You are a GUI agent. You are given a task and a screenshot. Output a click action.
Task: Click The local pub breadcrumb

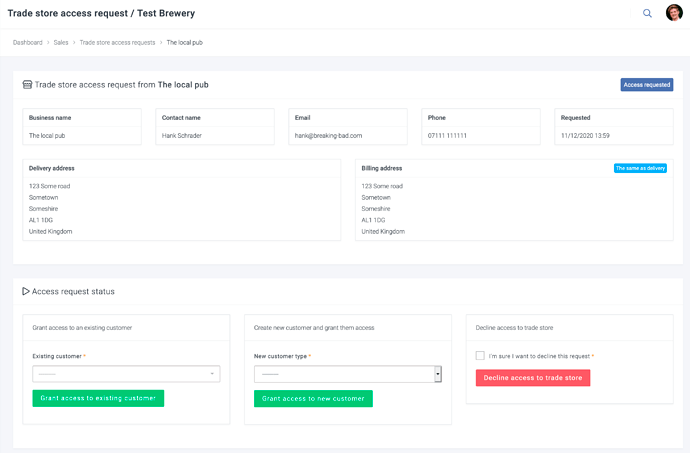coord(184,43)
